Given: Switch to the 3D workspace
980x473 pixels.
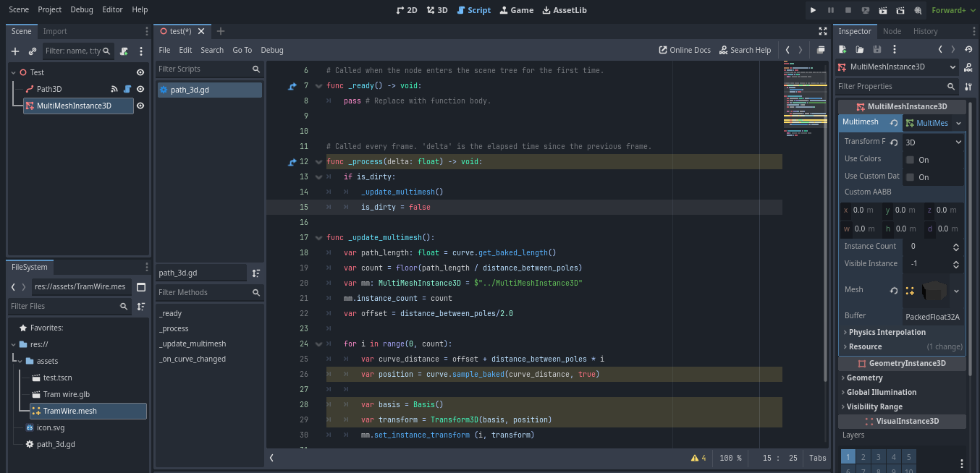Looking at the screenshot, I should coord(436,10).
